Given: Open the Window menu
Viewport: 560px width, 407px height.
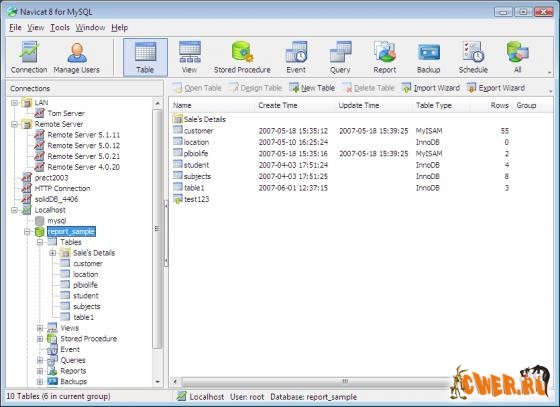Looking at the screenshot, I should [x=90, y=27].
